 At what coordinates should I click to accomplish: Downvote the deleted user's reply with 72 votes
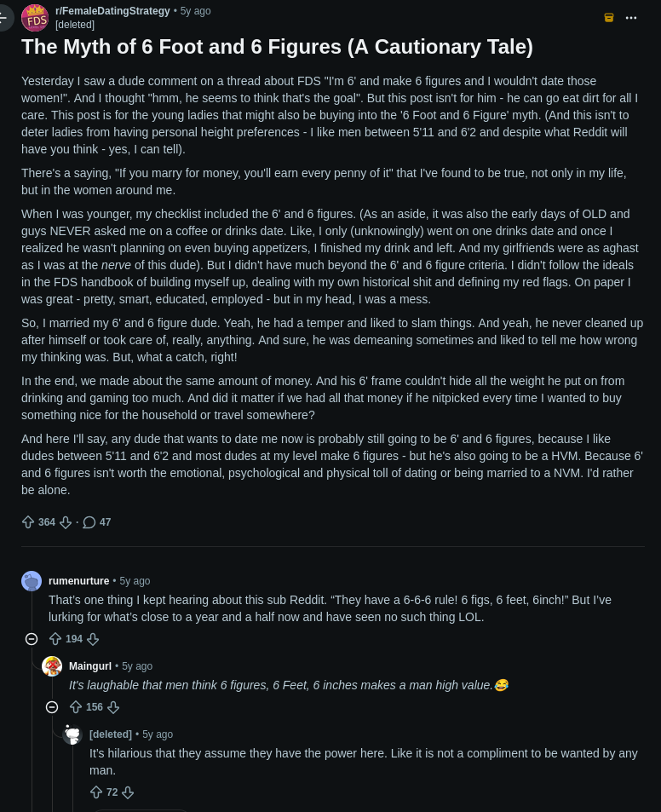tap(128, 792)
